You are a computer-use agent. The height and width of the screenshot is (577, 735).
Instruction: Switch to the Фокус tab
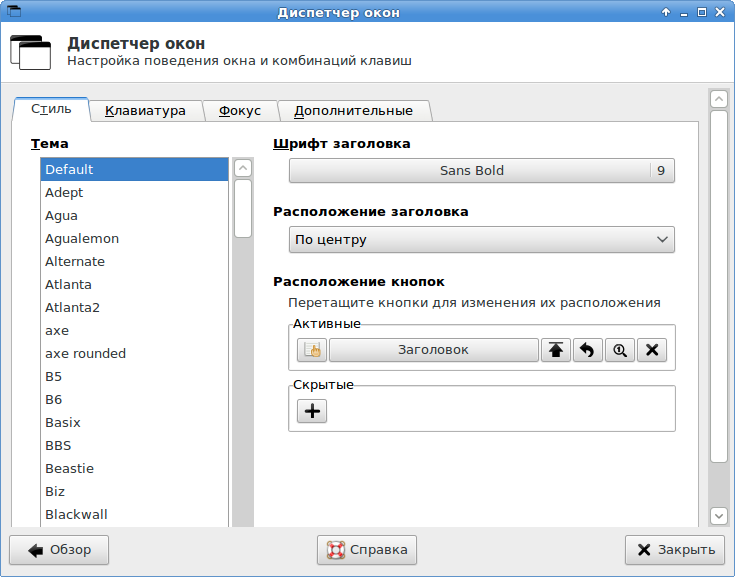[240, 111]
